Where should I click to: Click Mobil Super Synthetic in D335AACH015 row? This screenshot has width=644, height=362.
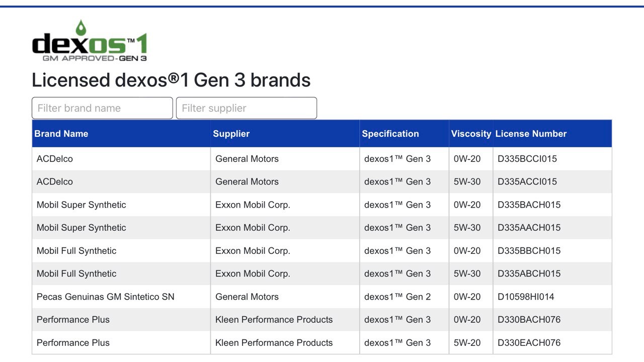pos(81,228)
